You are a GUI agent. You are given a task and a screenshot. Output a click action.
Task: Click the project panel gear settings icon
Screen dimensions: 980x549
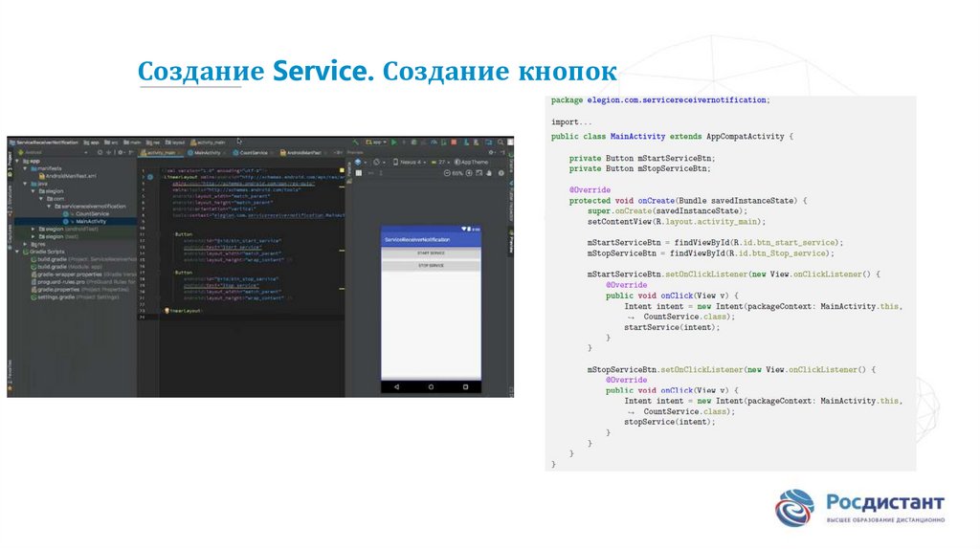click(x=121, y=152)
